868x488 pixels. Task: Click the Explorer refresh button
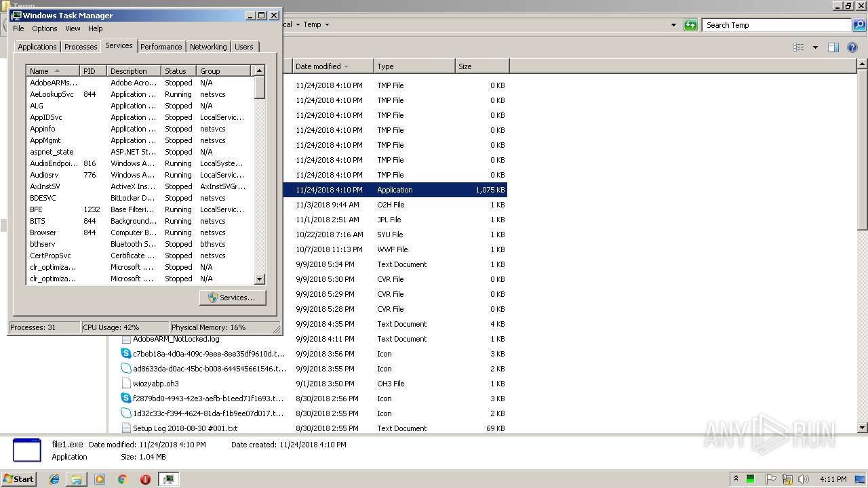click(690, 25)
